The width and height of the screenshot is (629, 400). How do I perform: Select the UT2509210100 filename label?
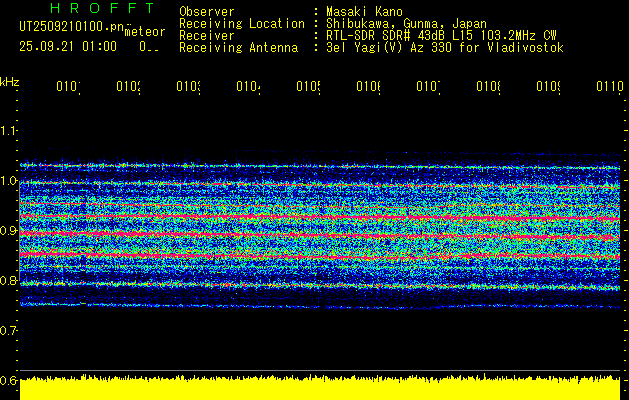[x=70, y=28]
